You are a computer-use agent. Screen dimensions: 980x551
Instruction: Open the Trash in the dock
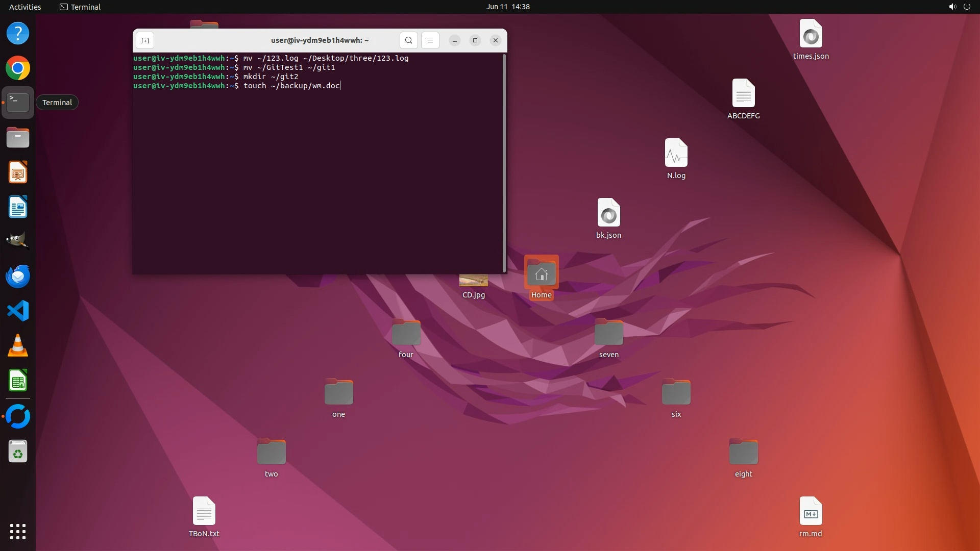(x=18, y=452)
